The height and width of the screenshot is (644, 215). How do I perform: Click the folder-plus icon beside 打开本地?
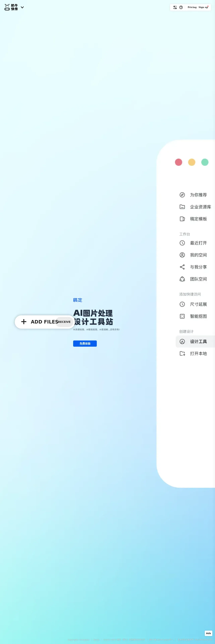(182, 353)
